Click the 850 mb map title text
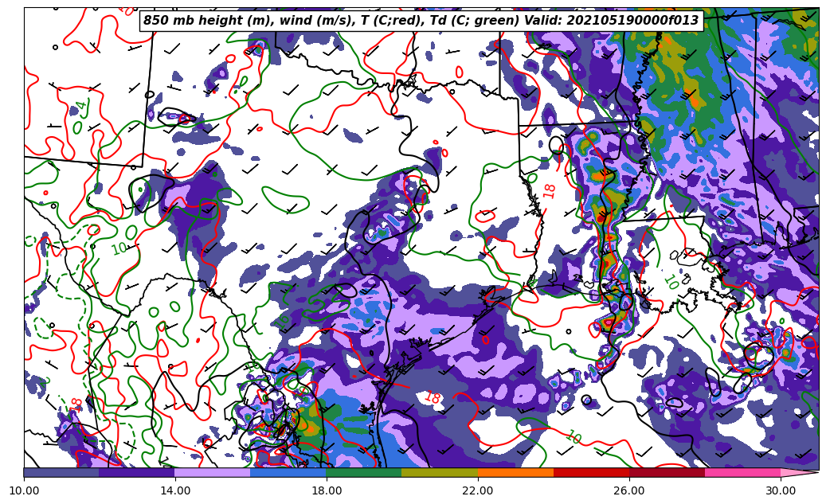The width and height of the screenshot is (826, 504). click(x=421, y=21)
